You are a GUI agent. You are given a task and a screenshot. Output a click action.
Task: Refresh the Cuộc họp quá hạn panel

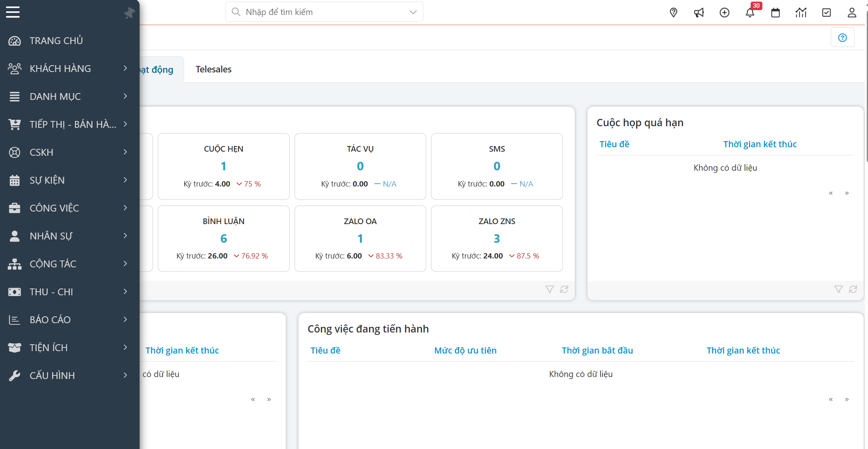point(853,289)
